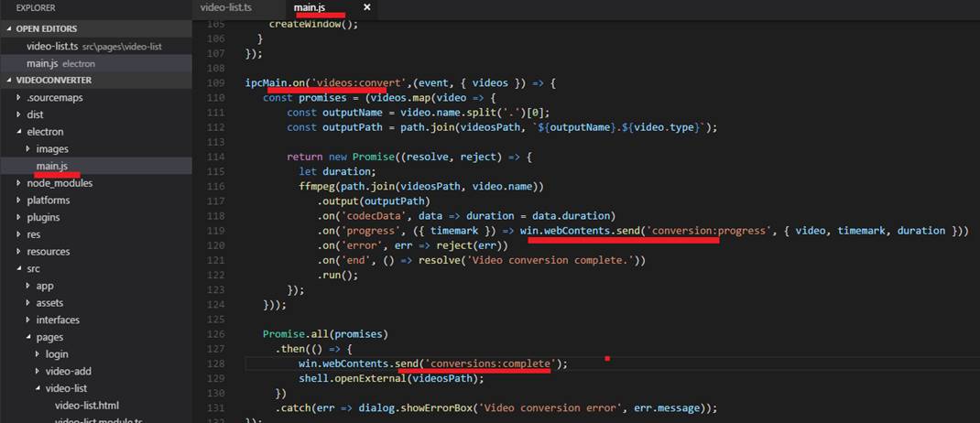Expand the dist folder
This screenshot has height=423, width=980.
pyautogui.click(x=35, y=114)
